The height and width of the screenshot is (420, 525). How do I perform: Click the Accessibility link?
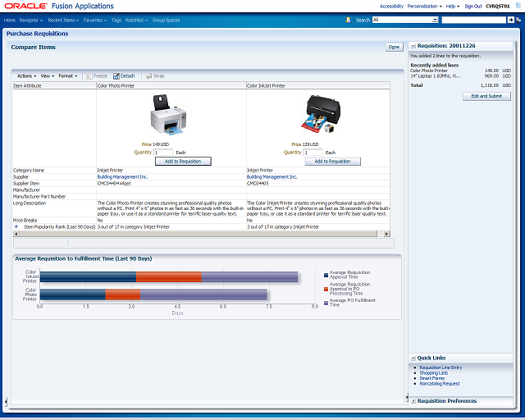pyautogui.click(x=391, y=6)
